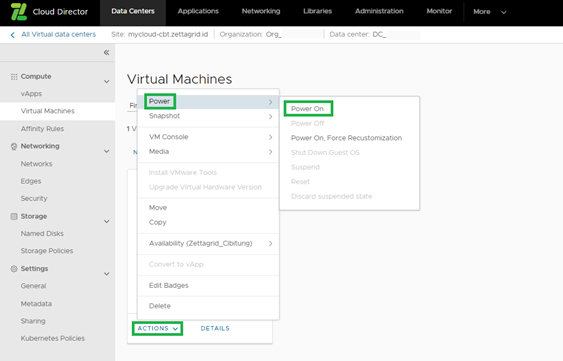Click the Storage section icon
563x361 pixels.
pyautogui.click(x=14, y=216)
